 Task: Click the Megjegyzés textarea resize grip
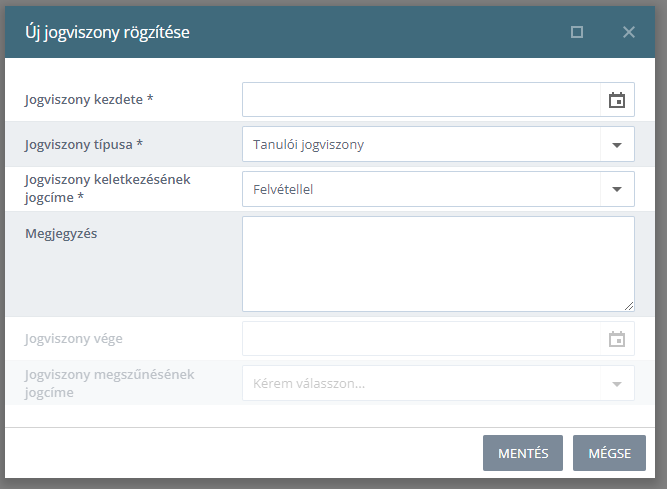pyautogui.click(x=629, y=306)
